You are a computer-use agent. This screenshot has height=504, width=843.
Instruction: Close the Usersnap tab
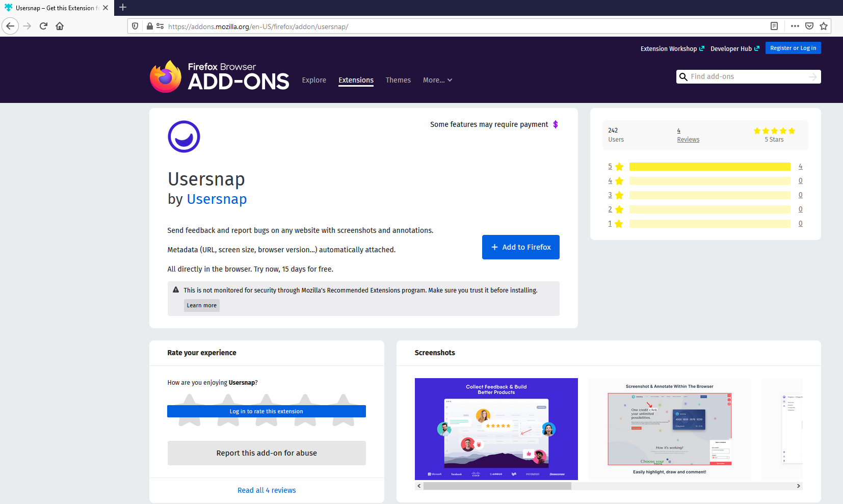pyautogui.click(x=106, y=8)
